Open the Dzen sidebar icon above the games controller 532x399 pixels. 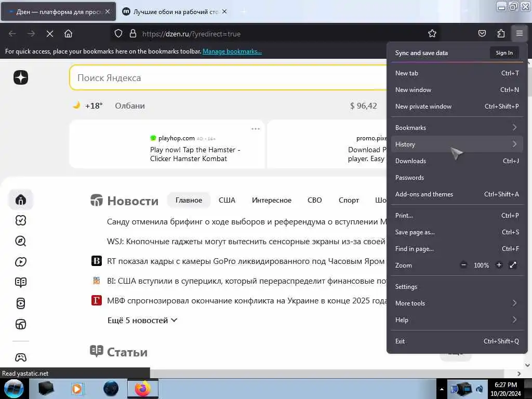click(x=21, y=324)
